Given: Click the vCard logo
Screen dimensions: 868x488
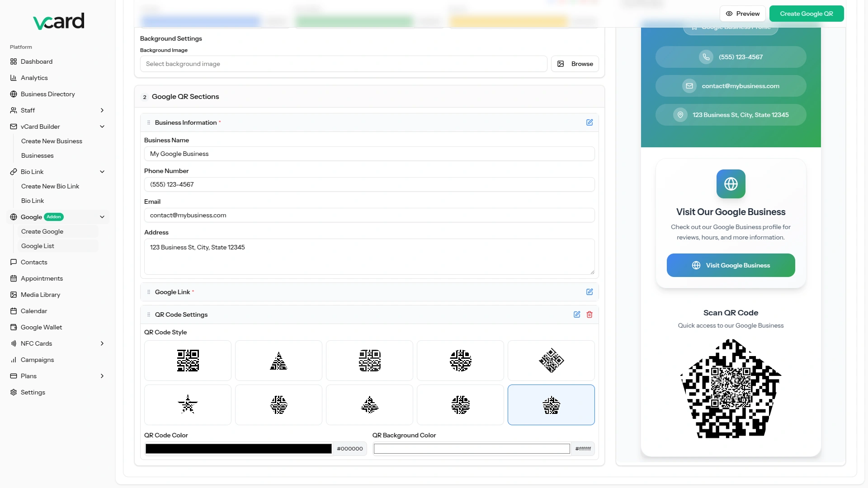Looking at the screenshot, I should click(59, 21).
